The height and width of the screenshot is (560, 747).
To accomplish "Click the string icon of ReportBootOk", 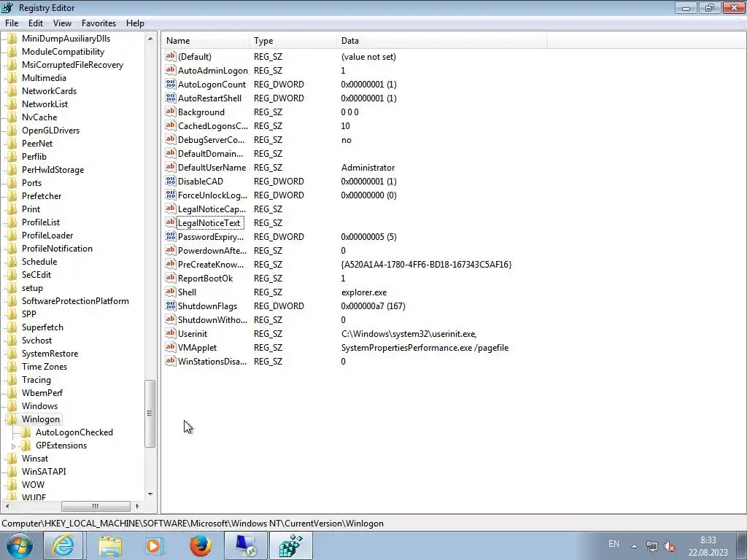I will (171, 278).
